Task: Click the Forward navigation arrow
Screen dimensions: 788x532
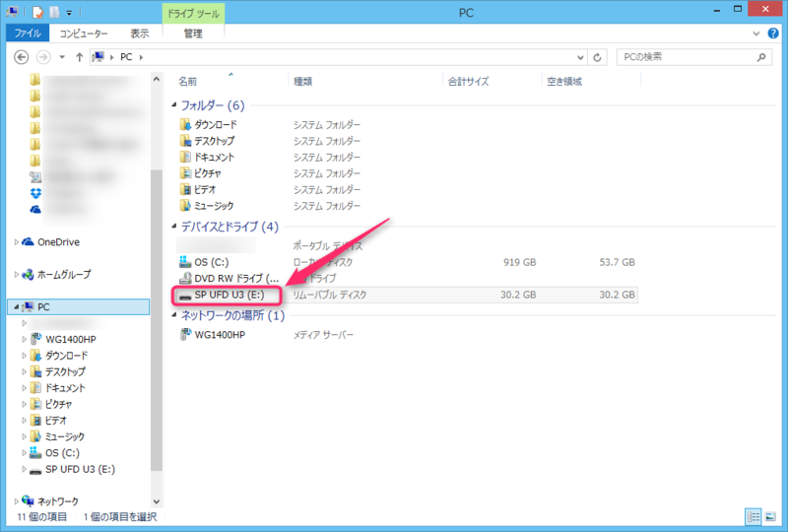Action: point(43,57)
